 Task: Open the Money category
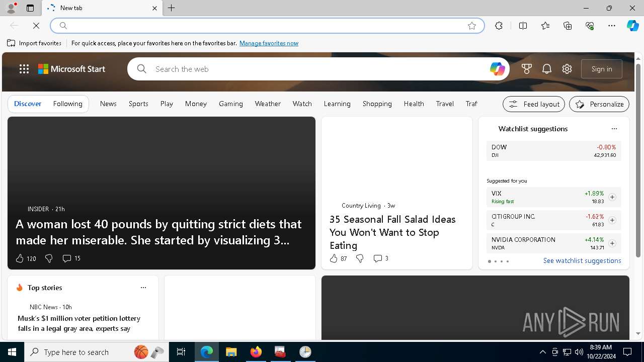(x=196, y=104)
